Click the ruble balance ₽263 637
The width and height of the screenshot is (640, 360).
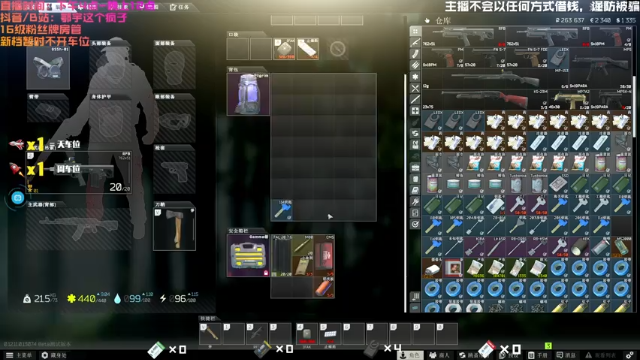[x=570, y=20]
